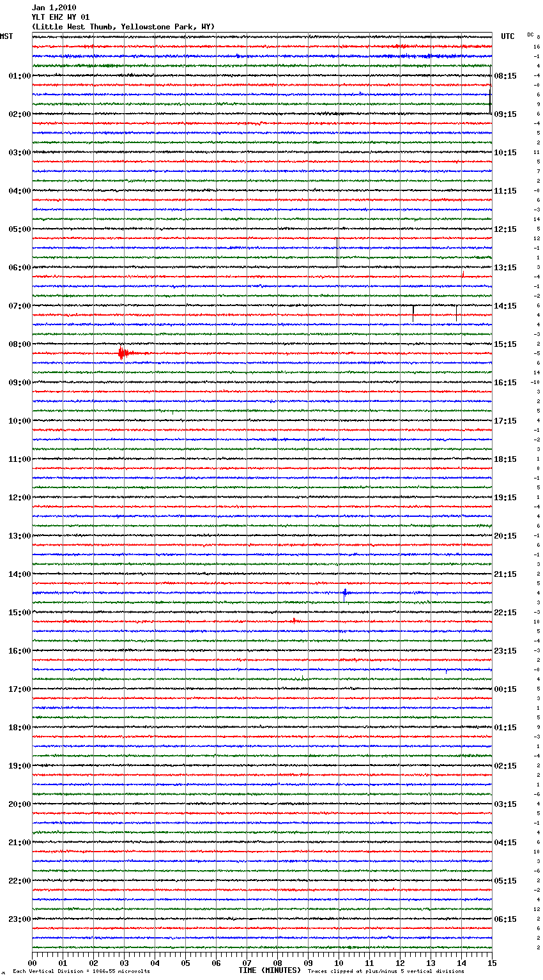Click the 'TIME (MINUTES)' axis label

[270, 970]
